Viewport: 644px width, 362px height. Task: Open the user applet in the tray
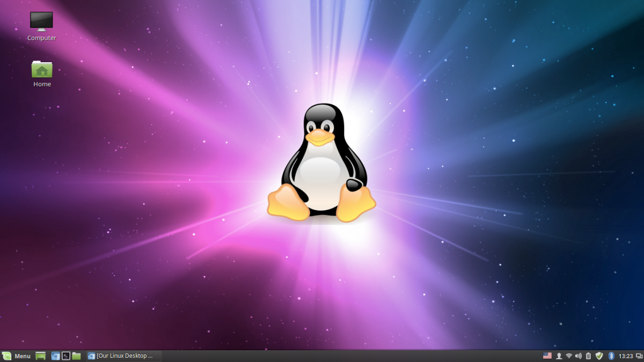click(559, 356)
